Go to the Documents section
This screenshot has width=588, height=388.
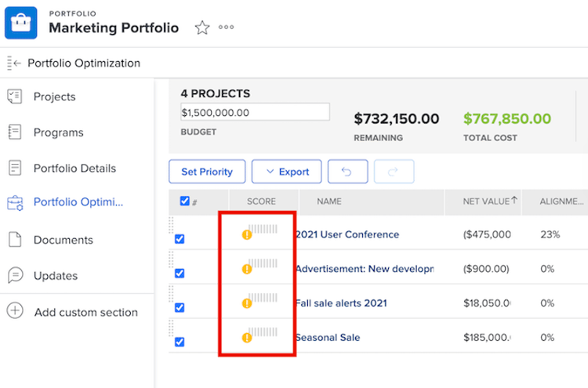coord(63,240)
